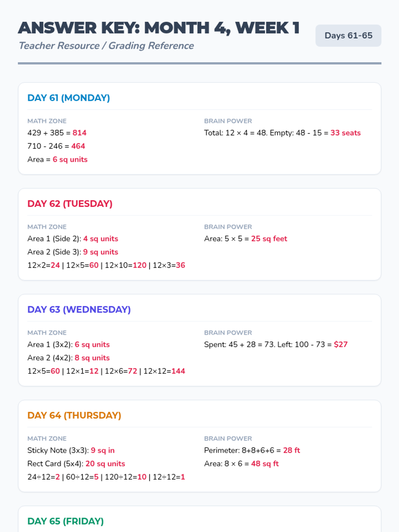
Task: Click the 48 sq ft area answer
Action: click(265, 464)
